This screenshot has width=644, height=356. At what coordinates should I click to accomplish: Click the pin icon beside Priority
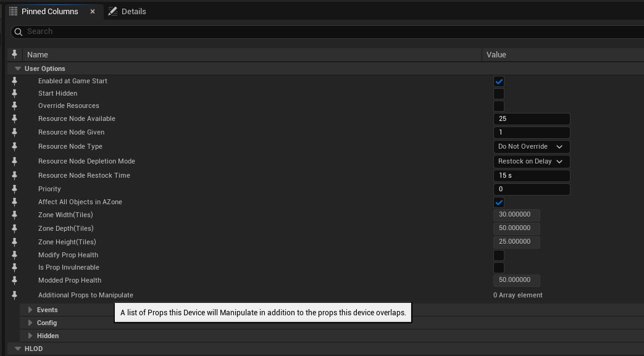coord(14,189)
